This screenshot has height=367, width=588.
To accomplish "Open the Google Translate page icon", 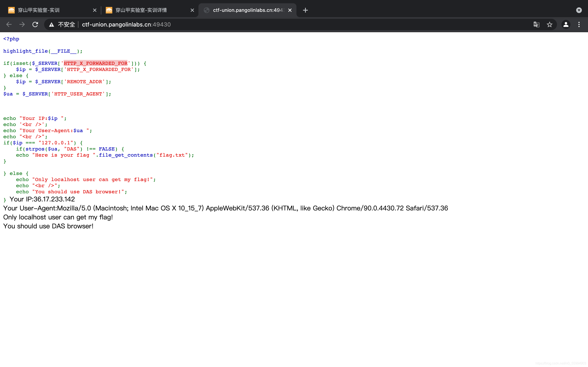I will (536, 24).
